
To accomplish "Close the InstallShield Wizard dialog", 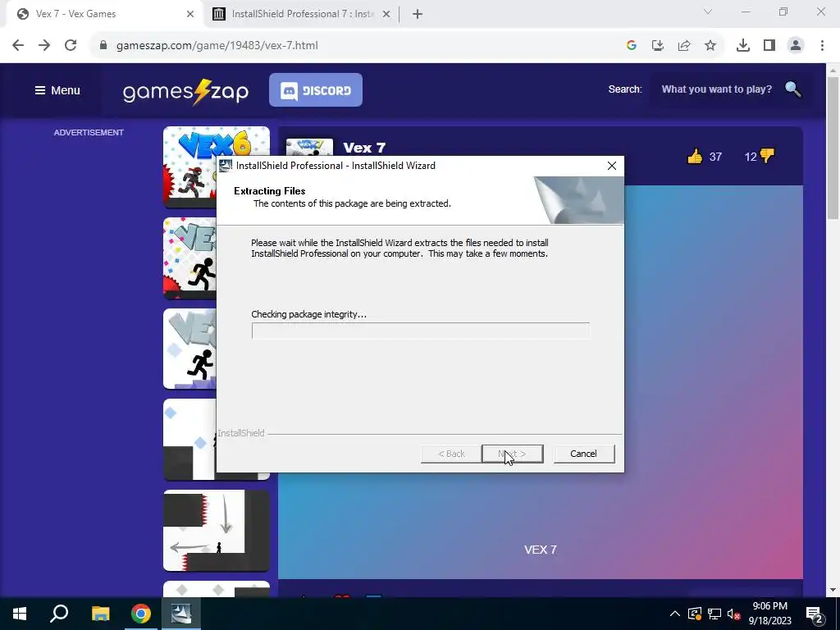I will tap(612, 166).
